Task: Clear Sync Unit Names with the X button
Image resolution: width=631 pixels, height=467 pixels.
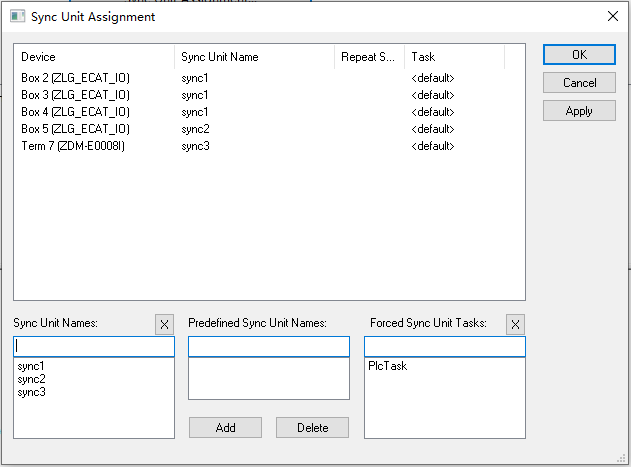Action: [164, 324]
